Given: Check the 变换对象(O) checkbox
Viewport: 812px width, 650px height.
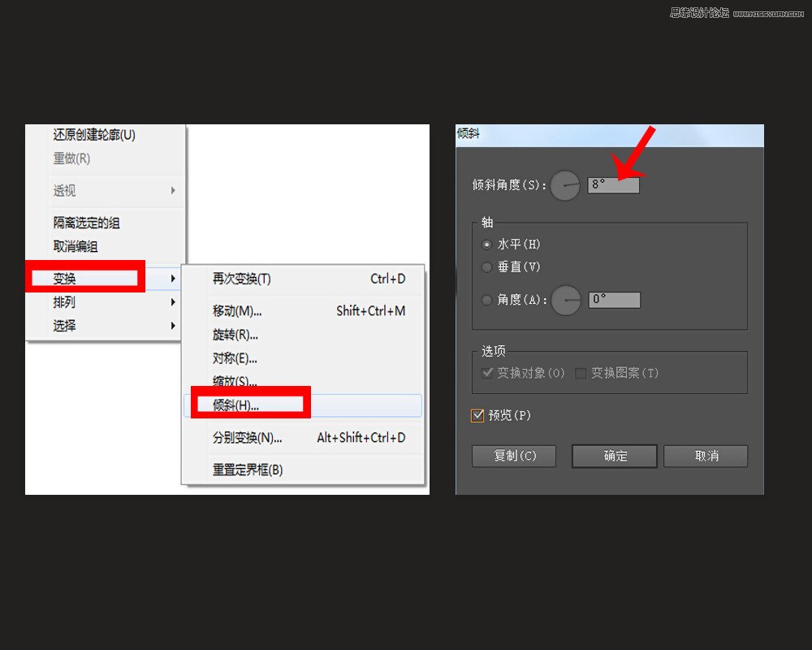Looking at the screenshot, I should (488, 374).
